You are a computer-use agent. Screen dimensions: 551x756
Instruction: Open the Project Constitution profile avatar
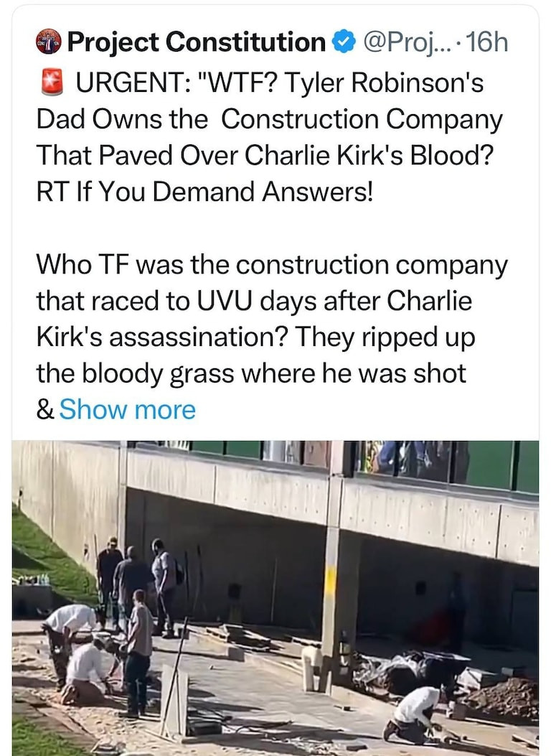click(49, 43)
